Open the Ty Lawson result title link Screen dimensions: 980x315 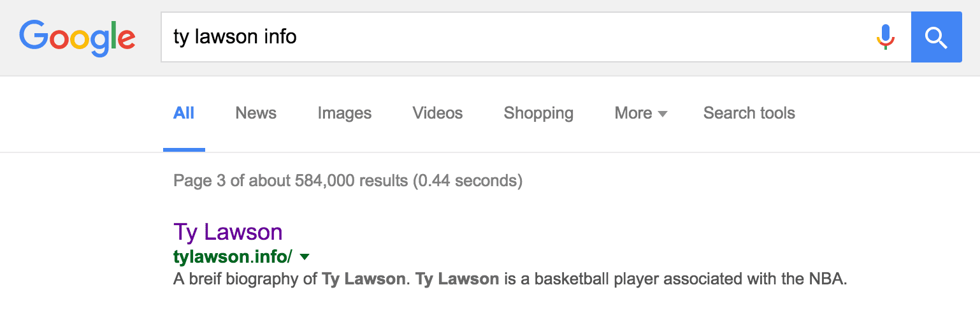click(x=227, y=231)
